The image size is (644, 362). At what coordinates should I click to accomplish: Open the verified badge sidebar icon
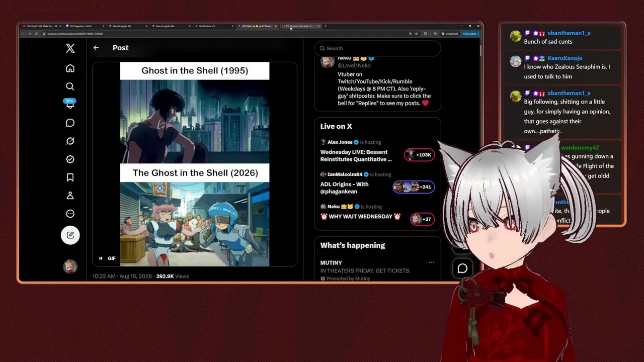70,159
